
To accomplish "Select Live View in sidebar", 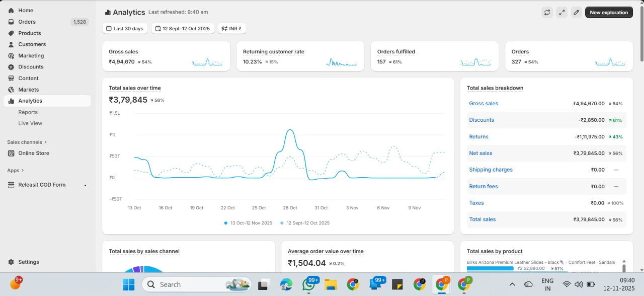I will [30, 123].
